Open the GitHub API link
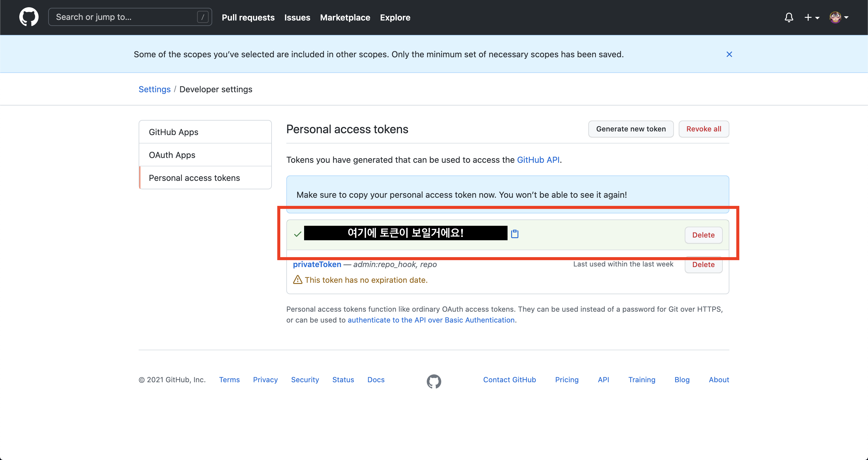Viewport: 868px width, 460px height. pos(538,160)
